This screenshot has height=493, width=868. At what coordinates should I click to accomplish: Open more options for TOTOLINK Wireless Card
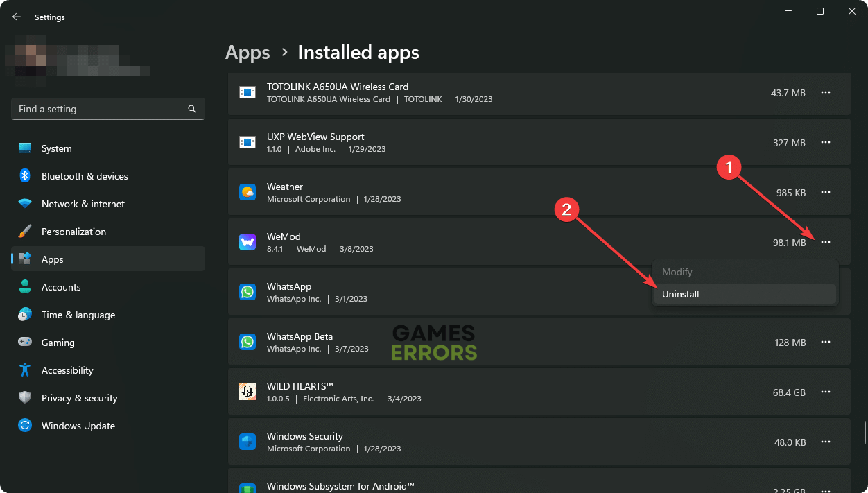825,92
